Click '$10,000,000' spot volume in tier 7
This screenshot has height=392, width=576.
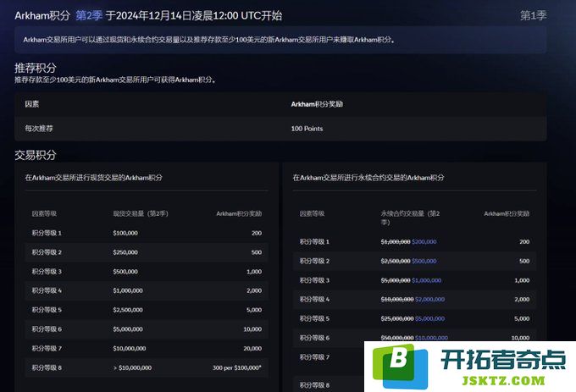tap(130, 348)
